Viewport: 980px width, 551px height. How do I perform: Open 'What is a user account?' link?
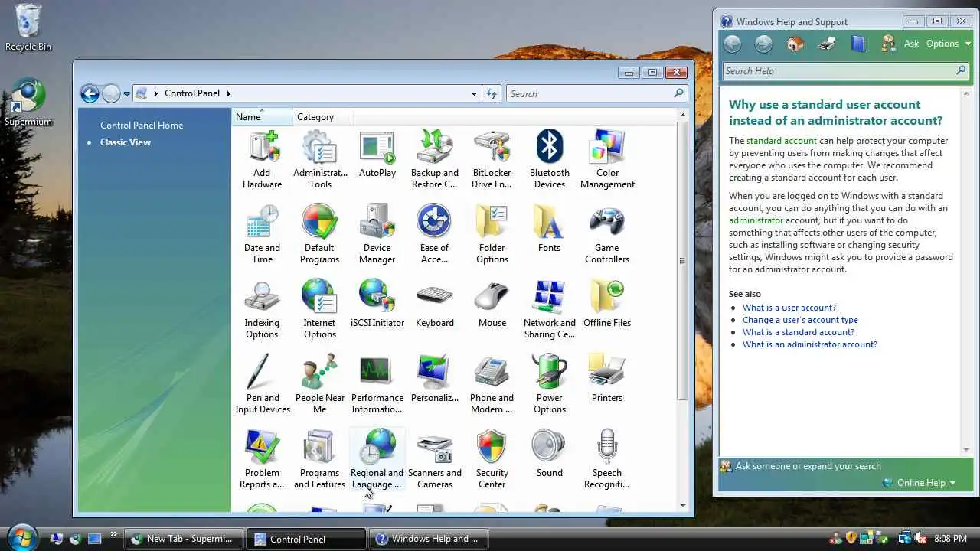tap(789, 308)
